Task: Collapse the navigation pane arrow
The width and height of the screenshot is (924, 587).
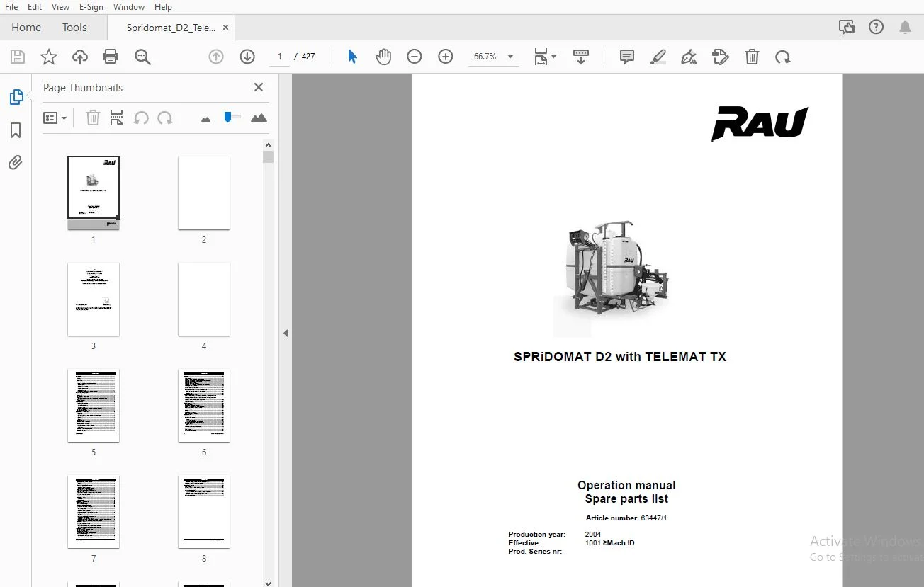Action: point(286,333)
